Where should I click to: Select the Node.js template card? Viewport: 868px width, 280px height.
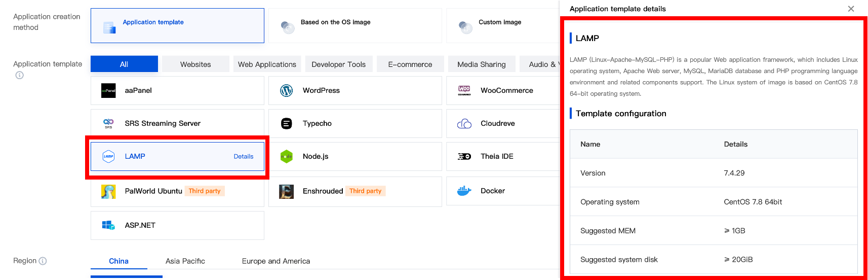pyautogui.click(x=355, y=156)
